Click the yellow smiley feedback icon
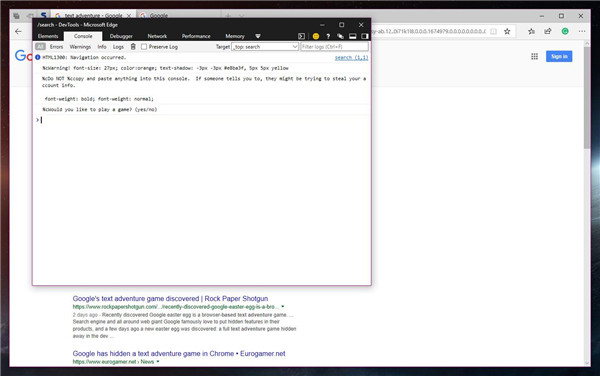Image resolution: width=600 pixels, height=376 pixels. click(316, 36)
